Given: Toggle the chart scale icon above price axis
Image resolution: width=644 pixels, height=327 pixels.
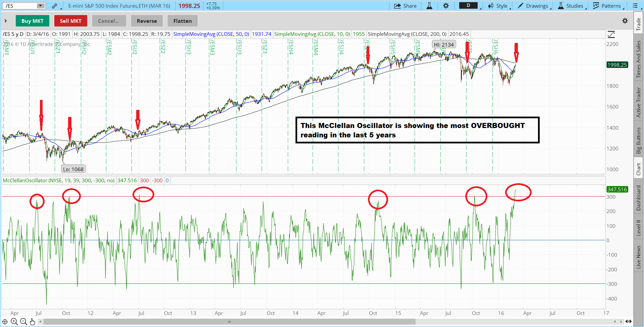Looking at the screenshot, I should tap(611, 34).
